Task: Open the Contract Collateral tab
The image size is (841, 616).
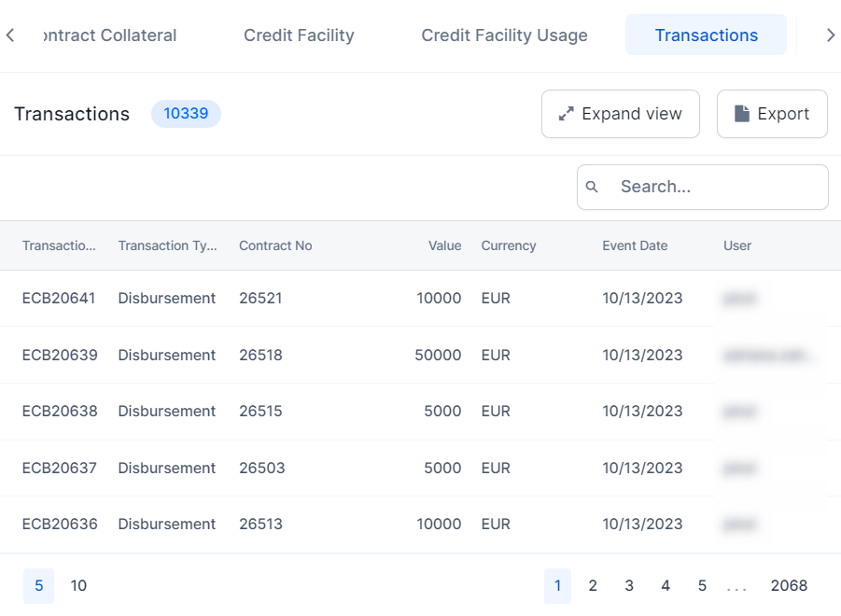Action: click(x=110, y=35)
